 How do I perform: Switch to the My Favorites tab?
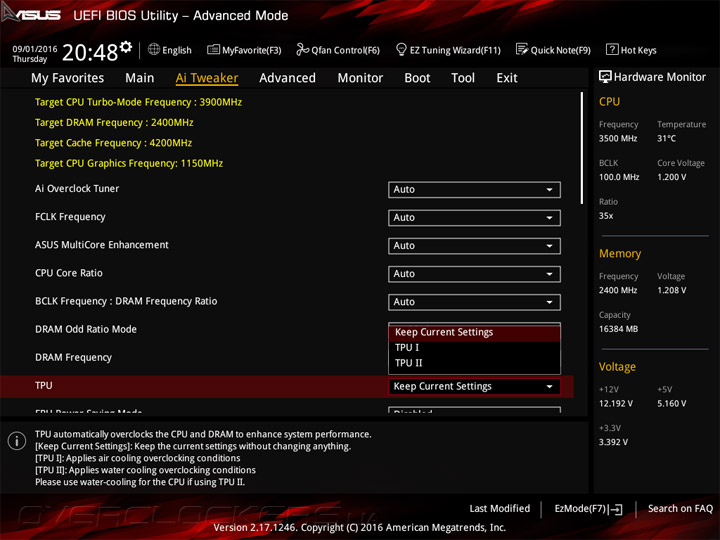pyautogui.click(x=68, y=78)
